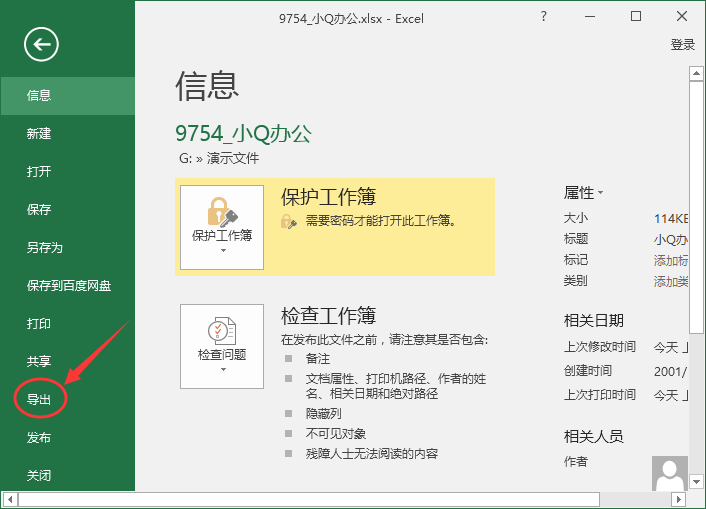Image resolution: width=706 pixels, height=509 pixels.
Task: Click the 创建时间 label
Action: click(588, 371)
